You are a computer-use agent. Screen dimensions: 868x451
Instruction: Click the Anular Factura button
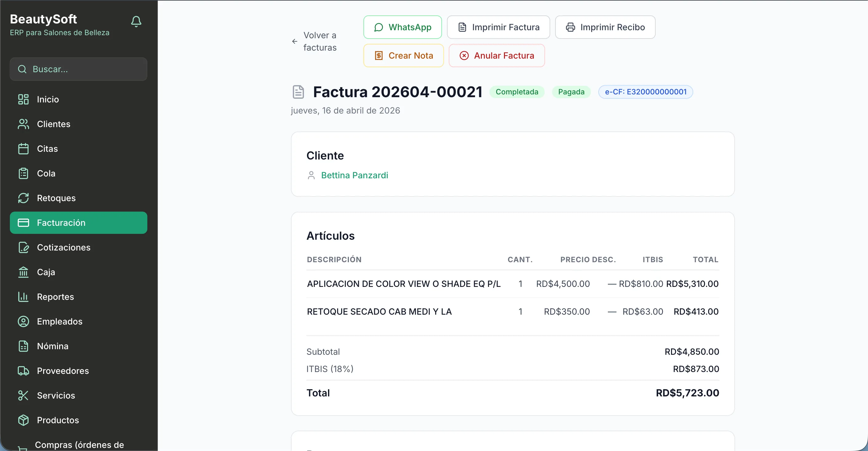click(x=497, y=55)
